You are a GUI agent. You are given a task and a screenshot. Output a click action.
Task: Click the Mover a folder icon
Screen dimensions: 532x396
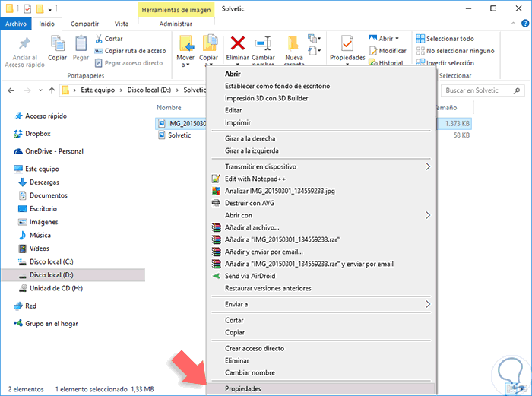[x=186, y=44]
